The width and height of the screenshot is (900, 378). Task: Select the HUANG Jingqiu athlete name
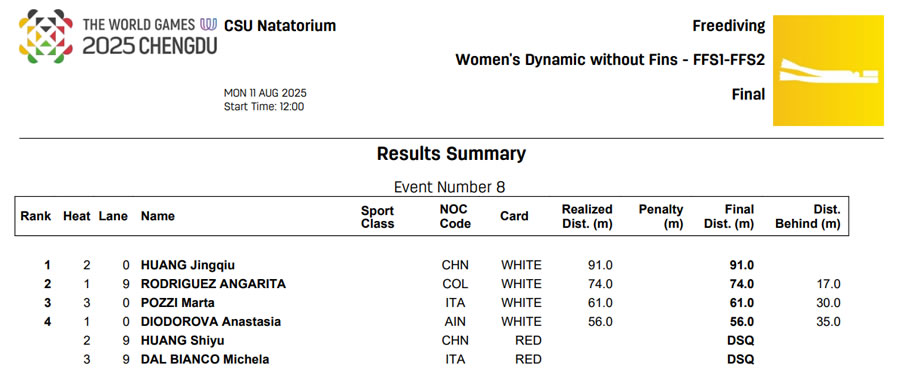pos(188,266)
